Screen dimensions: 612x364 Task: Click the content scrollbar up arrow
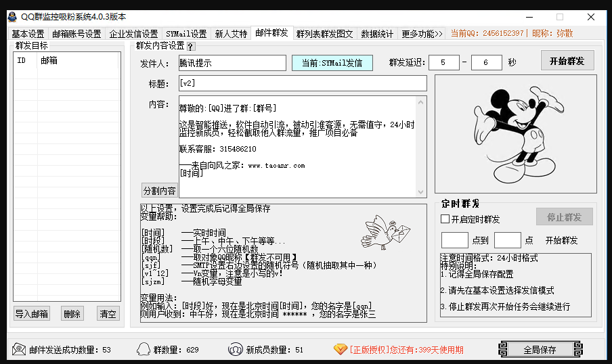point(420,102)
